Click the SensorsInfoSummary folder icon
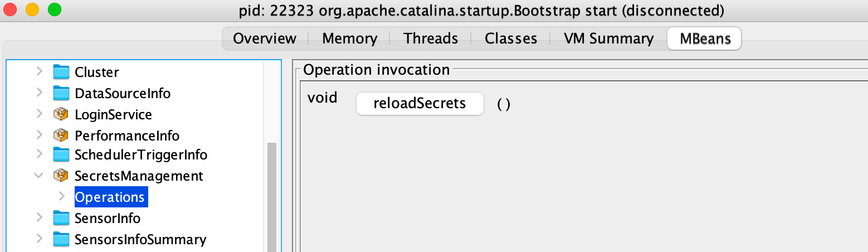868x252 pixels. [x=61, y=239]
